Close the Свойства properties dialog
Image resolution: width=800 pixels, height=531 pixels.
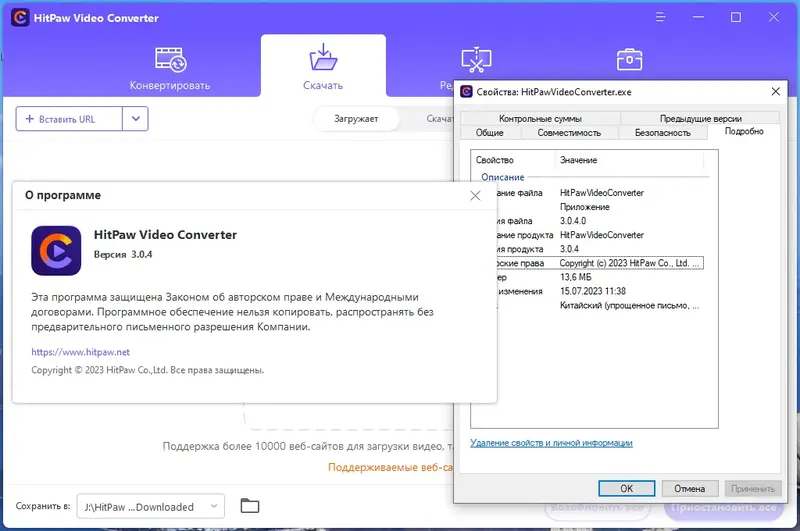(x=776, y=92)
